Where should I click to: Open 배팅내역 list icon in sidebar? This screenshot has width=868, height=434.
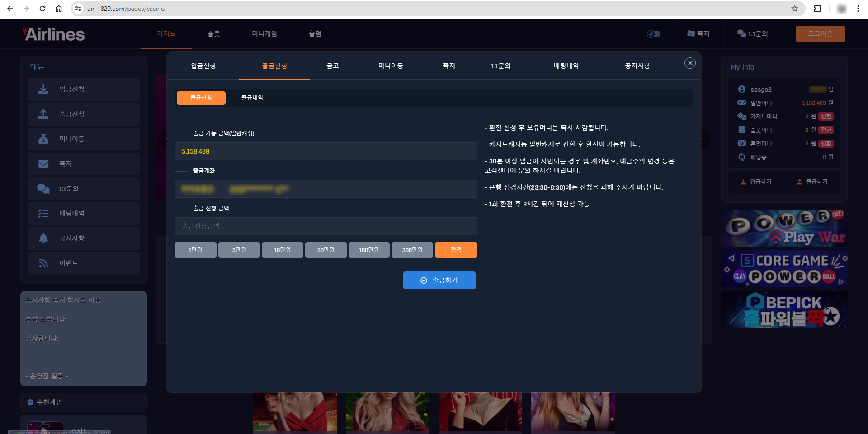pyautogui.click(x=43, y=214)
